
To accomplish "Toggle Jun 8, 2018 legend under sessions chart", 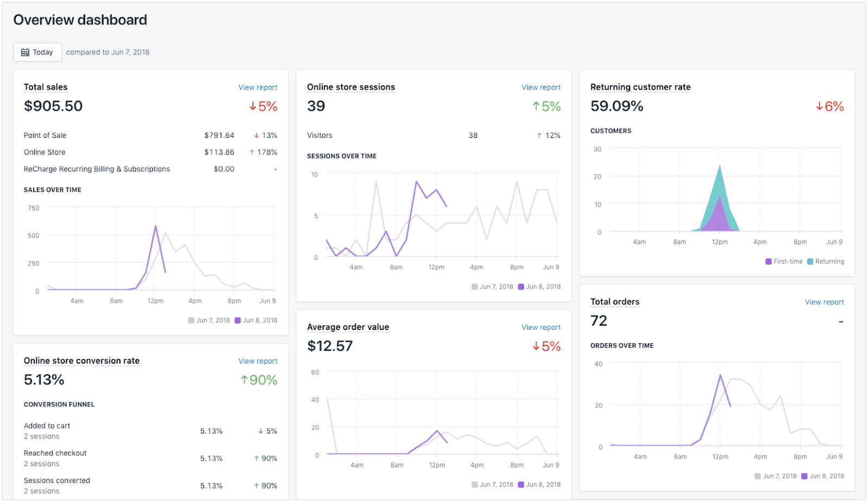I will (540, 286).
